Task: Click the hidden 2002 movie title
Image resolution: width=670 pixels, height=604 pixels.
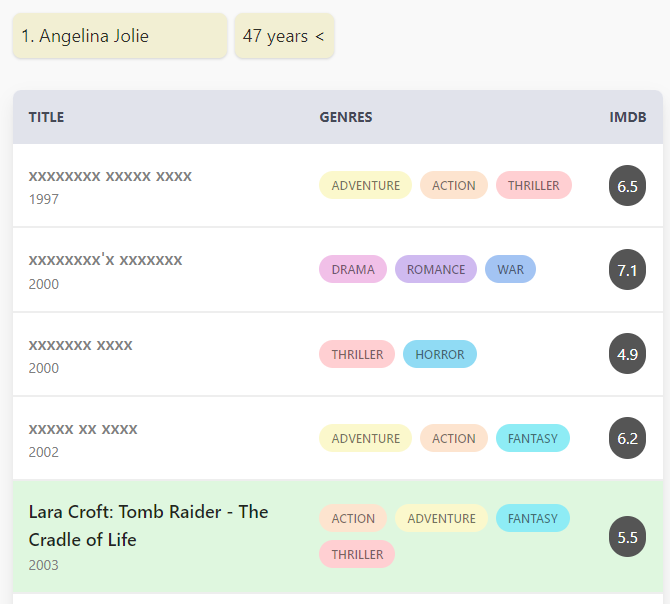Action: point(83,429)
